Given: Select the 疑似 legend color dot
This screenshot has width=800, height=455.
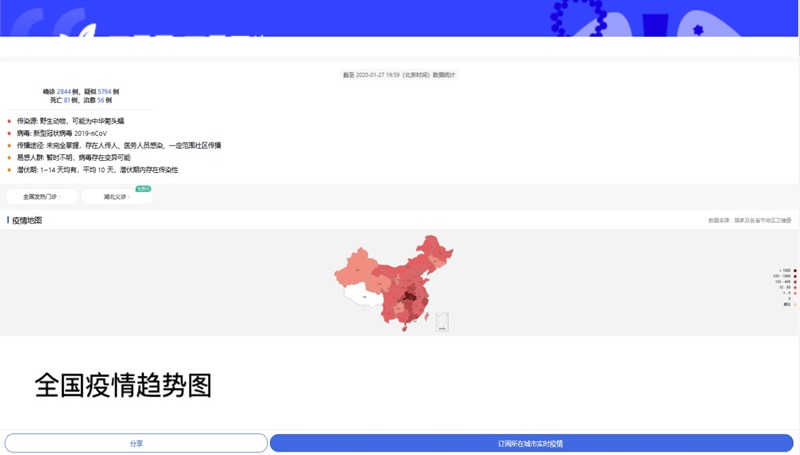Looking at the screenshot, I should click(x=795, y=304).
